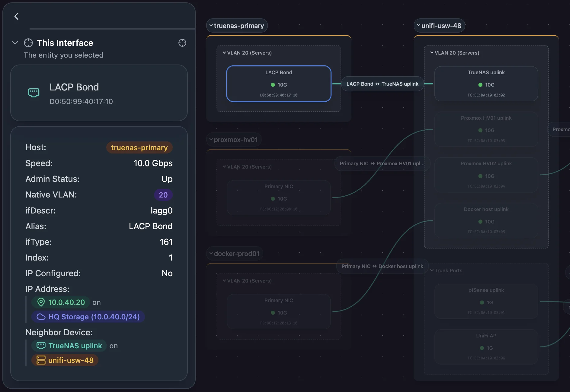Collapse VLAN 20 (Servers) under unifi-usw-48
This screenshot has width=570, height=392.
point(432,53)
